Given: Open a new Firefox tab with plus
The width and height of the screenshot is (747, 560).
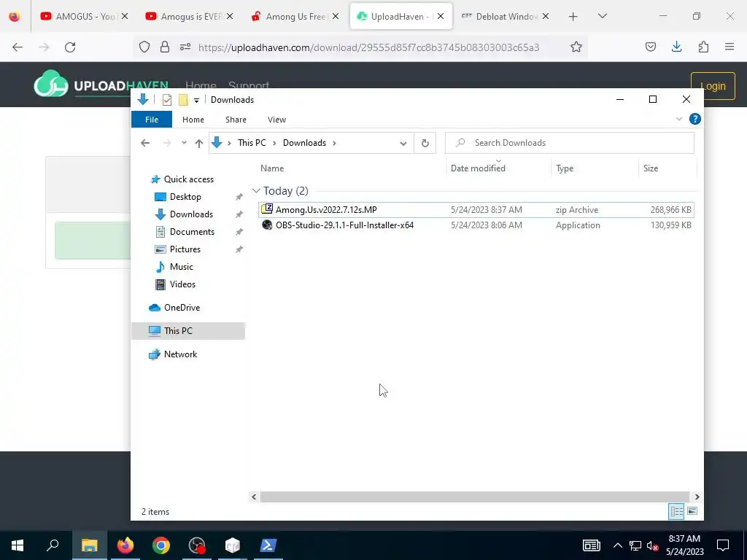Looking at the screenshot, I should (x=573, y=17).
